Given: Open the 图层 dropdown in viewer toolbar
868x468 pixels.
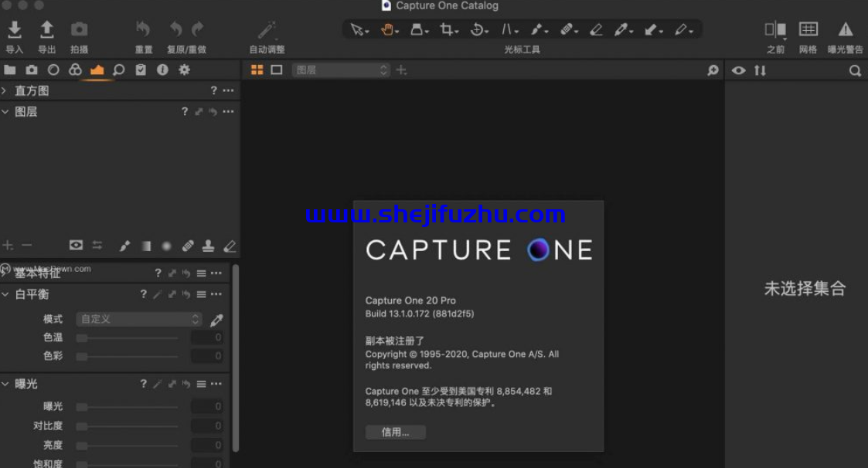Looking at the screenshot, I should click(x=340, y=70).
